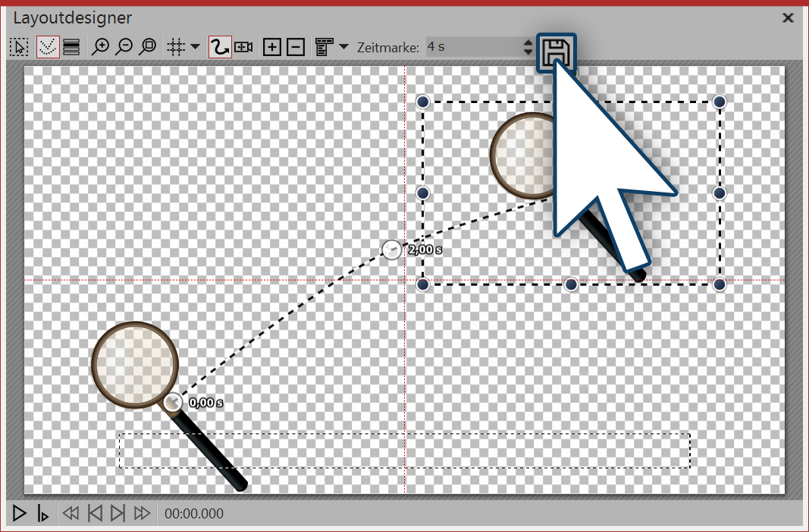Select the 2,00 s motion path marker

391,249
